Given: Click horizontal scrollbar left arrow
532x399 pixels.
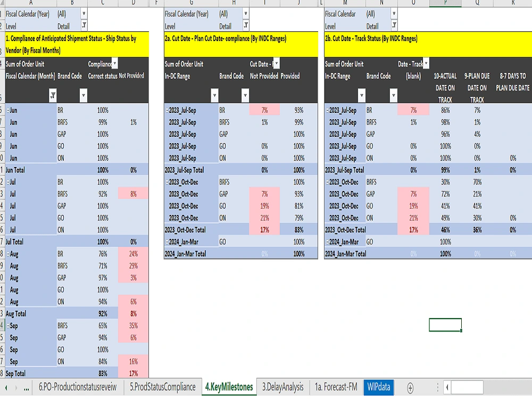Looking at the screenshot, I should (447, 387).
